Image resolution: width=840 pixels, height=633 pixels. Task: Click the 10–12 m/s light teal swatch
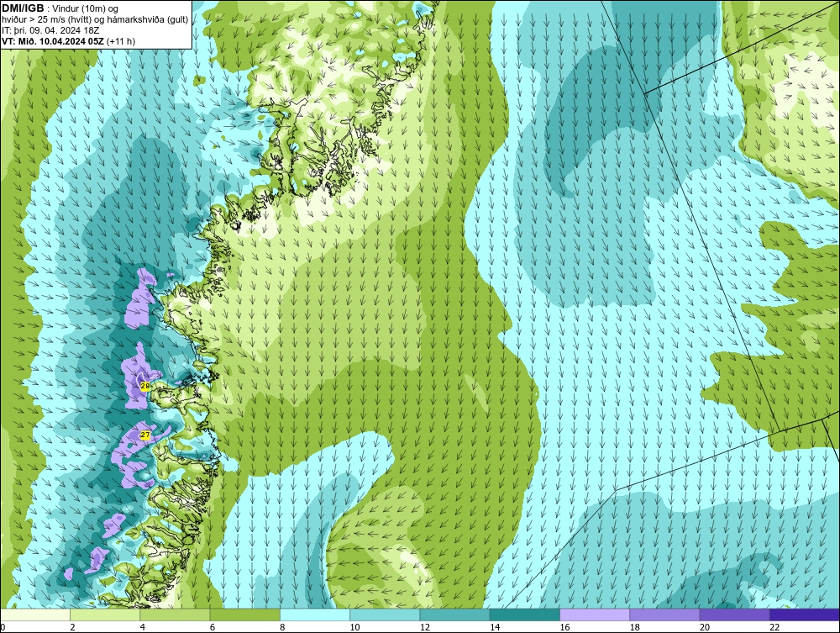385,615
